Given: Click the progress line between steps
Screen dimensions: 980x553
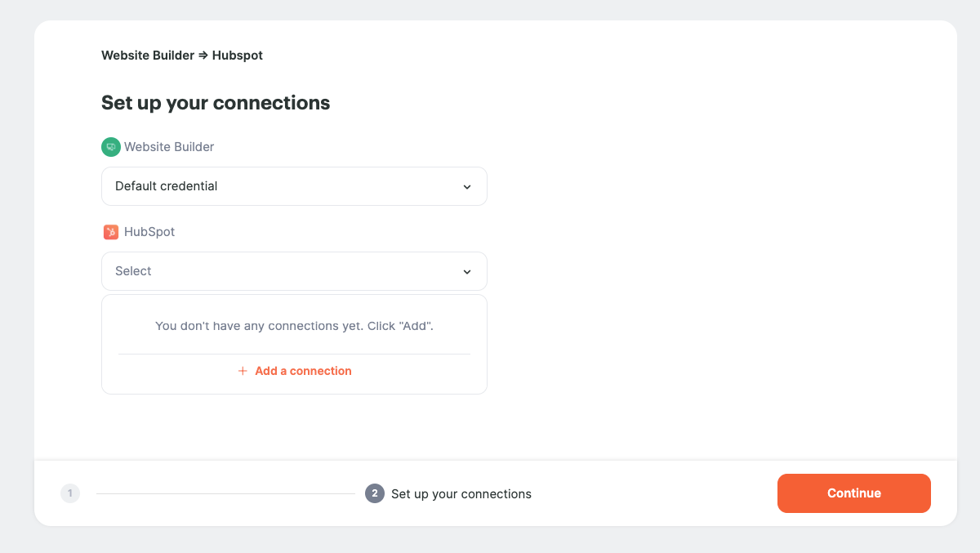Looking at the screenshot, I should [225, 493].
